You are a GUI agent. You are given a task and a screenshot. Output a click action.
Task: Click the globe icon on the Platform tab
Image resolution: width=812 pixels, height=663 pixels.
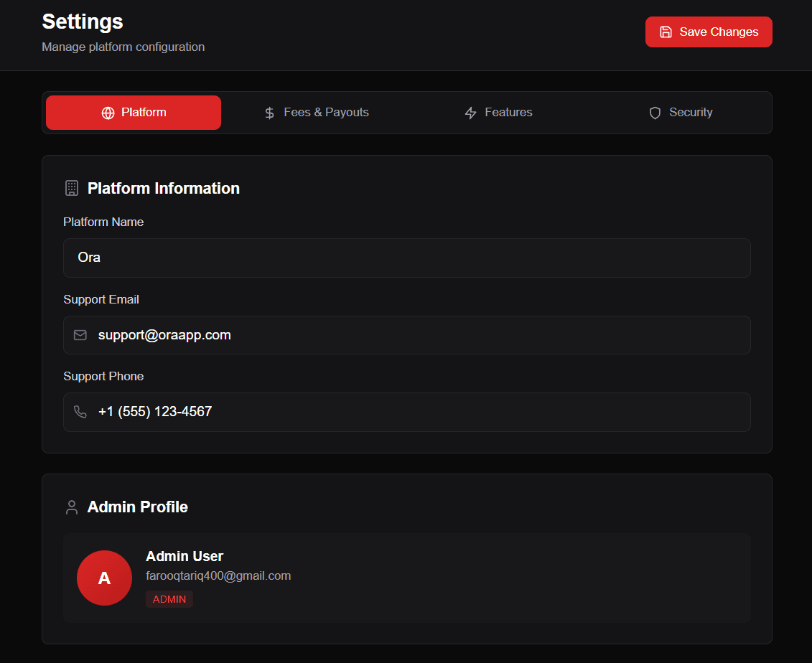click(108, 113)
